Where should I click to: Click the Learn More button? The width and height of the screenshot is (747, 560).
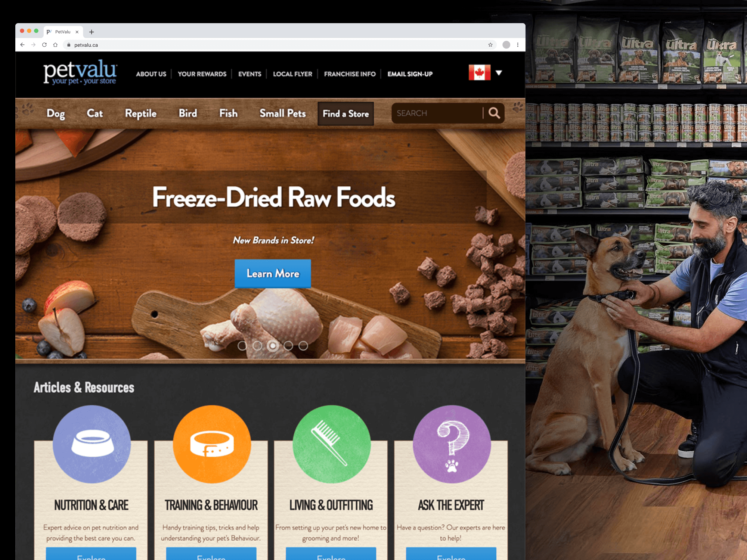click(x=272, y=273)
